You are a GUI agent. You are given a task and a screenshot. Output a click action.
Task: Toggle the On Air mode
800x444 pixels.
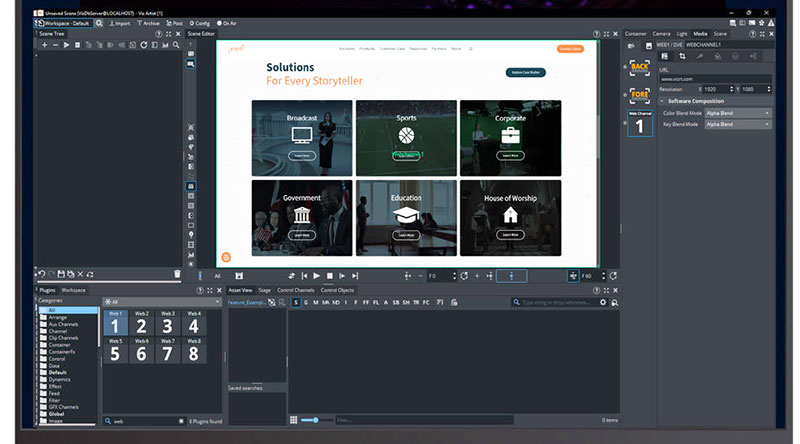[228, 22]
